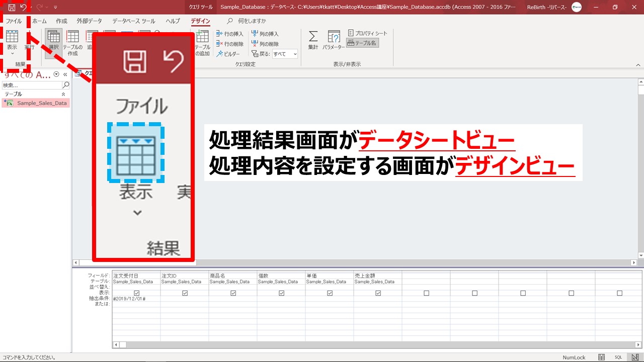Select the Sample_Sales_Data table in navigation pane
Screen dimensions: 644x362
tap(41, 103)
